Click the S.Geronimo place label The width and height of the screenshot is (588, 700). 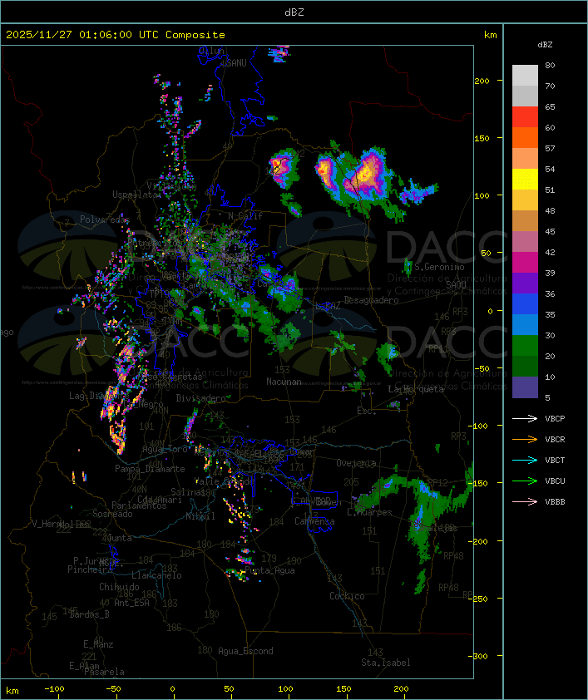pos(439,267)
